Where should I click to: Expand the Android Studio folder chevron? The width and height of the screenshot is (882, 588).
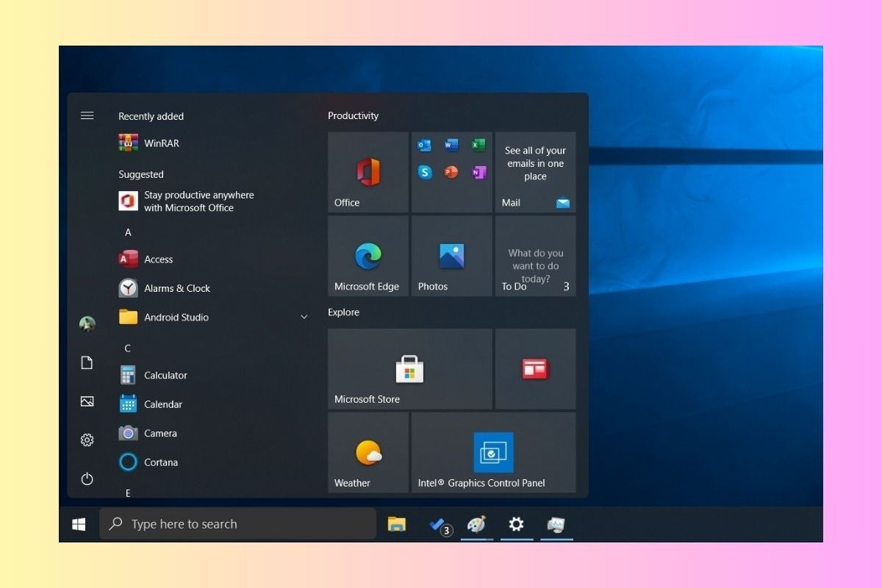pos(304,318)
